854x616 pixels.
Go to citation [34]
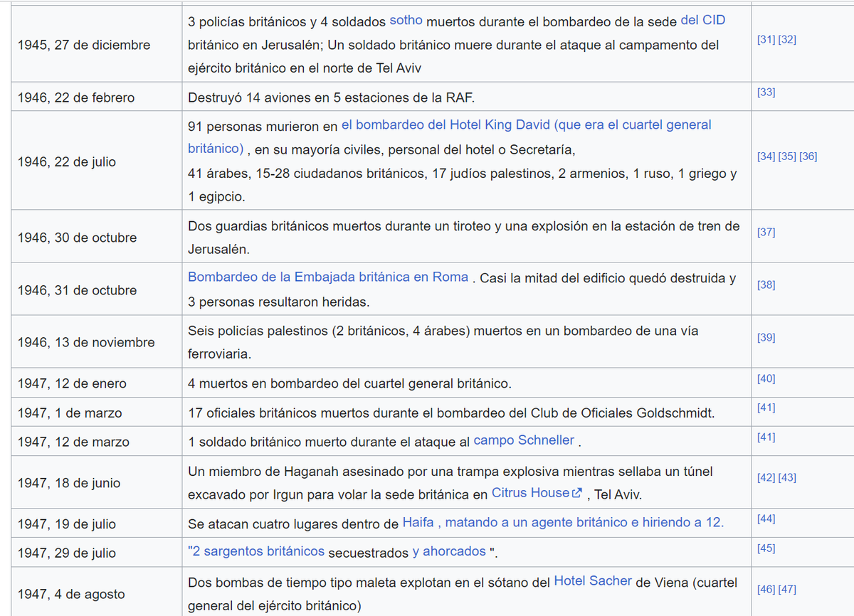coord(766,156)
